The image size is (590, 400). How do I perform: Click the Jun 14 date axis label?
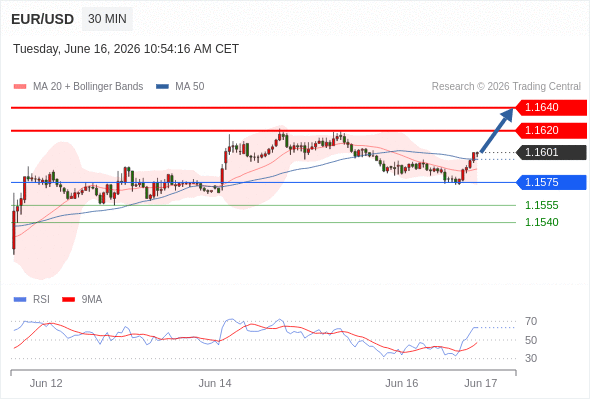(x=215, y=383)
